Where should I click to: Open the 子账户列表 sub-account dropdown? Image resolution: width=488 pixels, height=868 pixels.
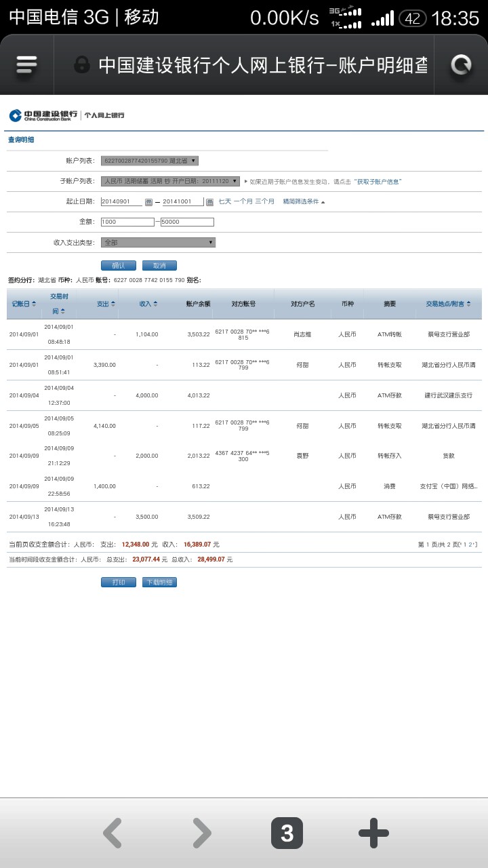coord(170,181)
